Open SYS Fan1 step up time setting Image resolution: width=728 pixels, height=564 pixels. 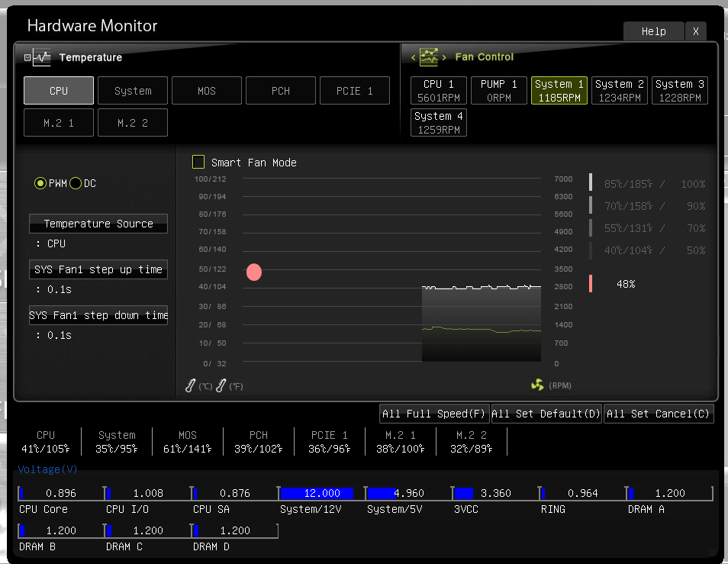pos(98,269)
